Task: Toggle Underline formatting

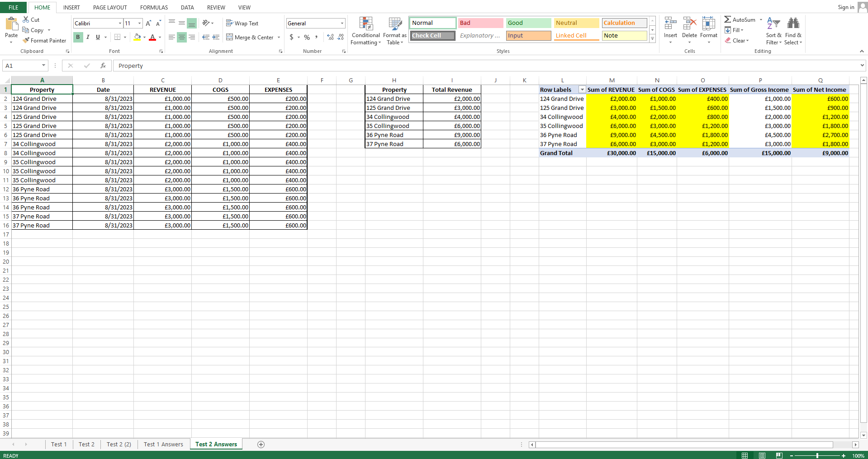Action: 98,37
